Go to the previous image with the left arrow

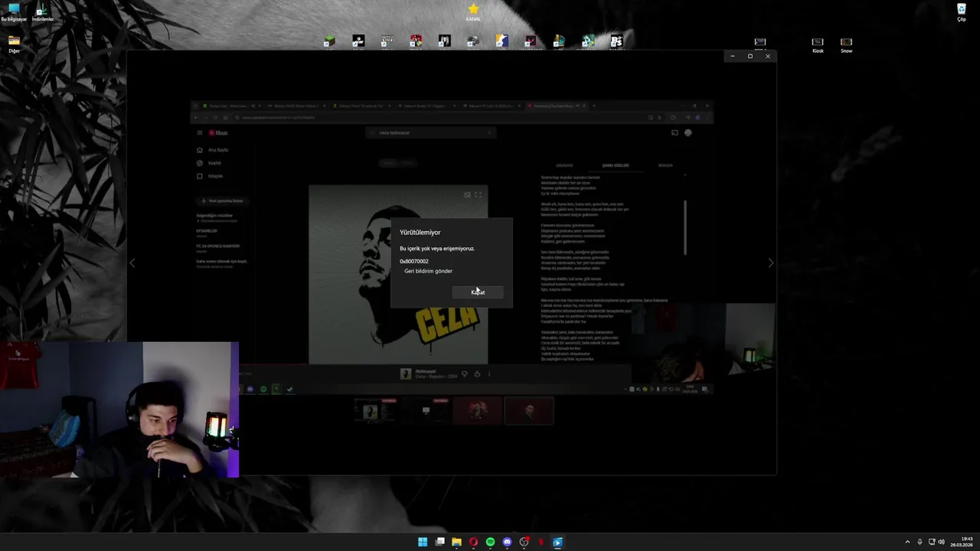pos(132,262)
